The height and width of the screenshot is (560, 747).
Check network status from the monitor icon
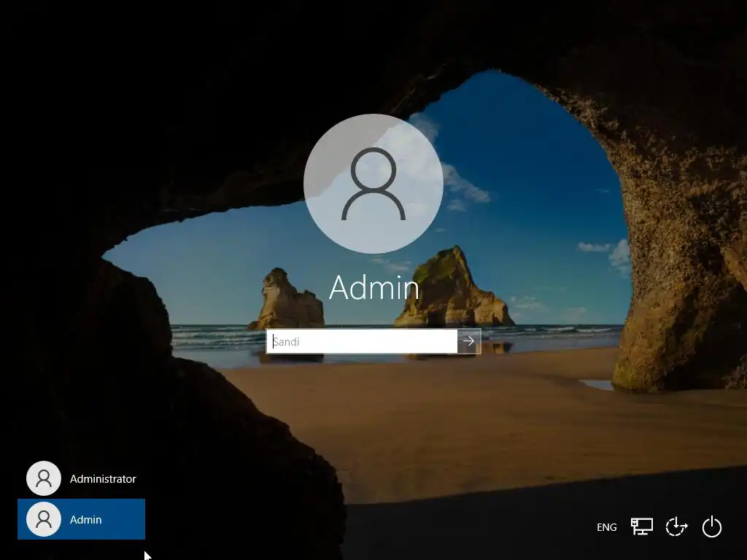[x=642, y=526]
